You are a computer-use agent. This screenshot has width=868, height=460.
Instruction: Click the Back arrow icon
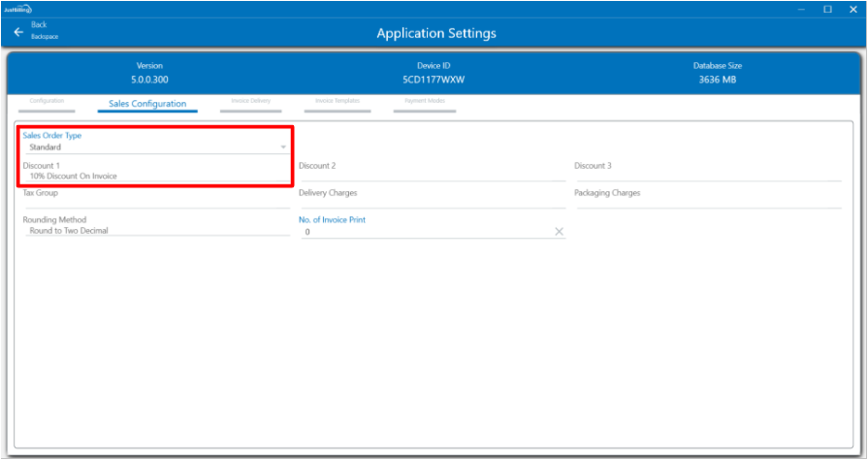pyautogui.click(x=18, y=32)
